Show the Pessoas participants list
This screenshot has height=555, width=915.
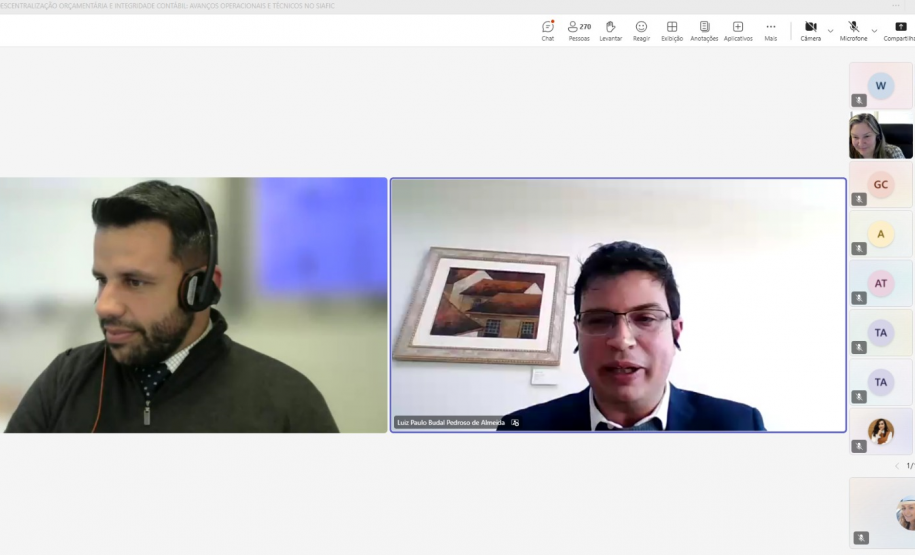[579, 30]
